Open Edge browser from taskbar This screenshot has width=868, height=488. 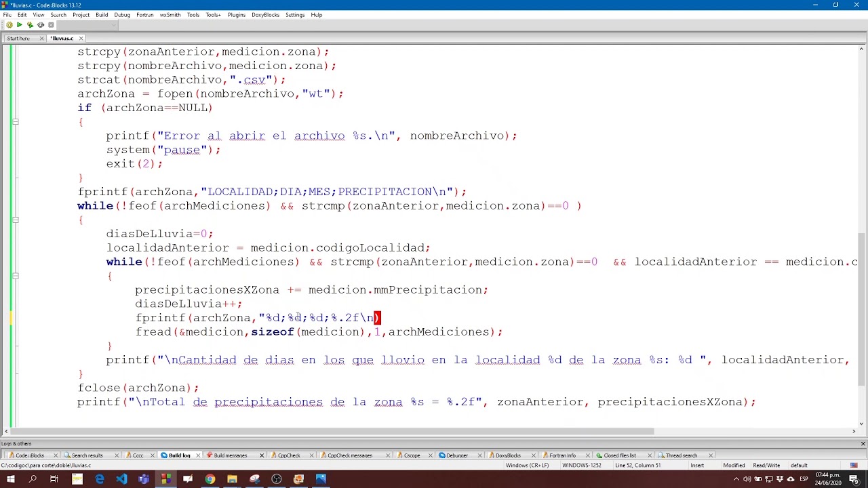pos(100,480)
